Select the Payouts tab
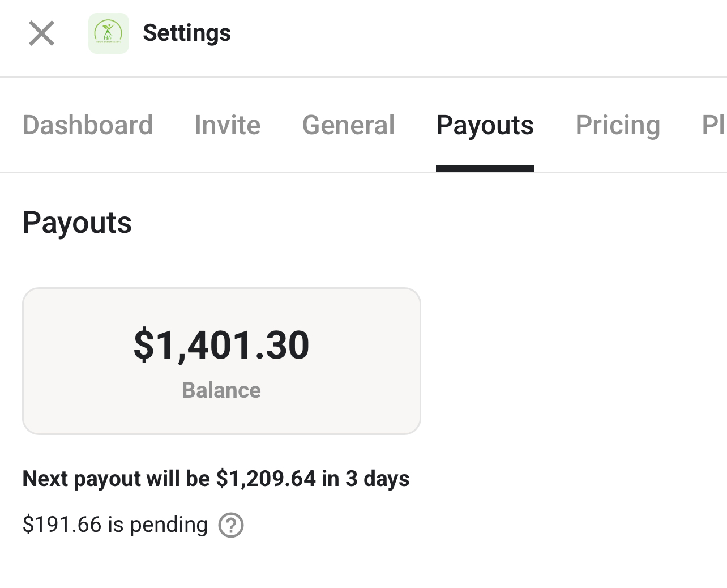 [485, 125]
